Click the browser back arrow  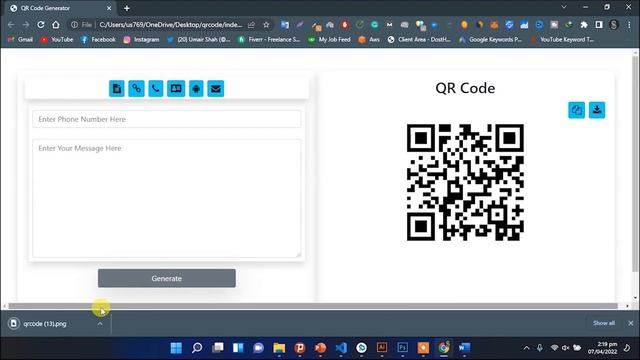coord(11,25)
